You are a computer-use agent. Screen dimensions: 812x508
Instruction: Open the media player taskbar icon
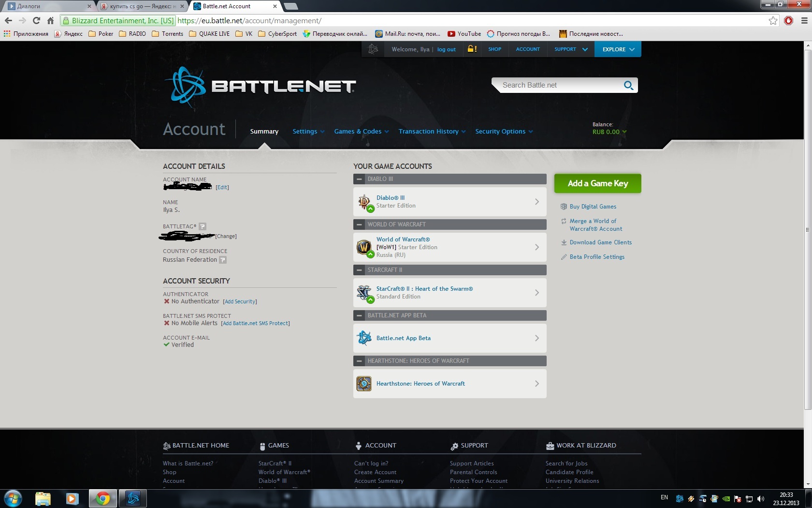tap(72, 498)
